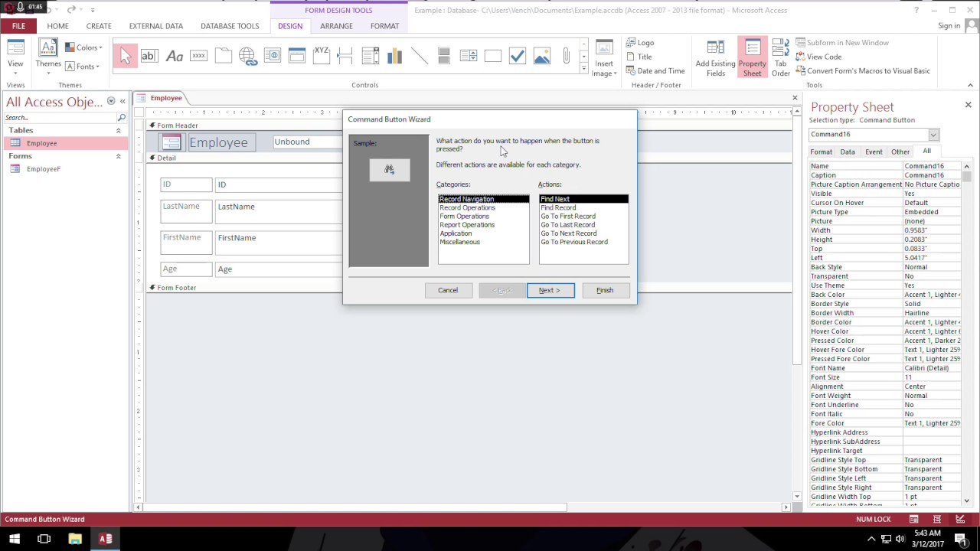Collapse the Tables group in navigation pane

tap(118, 131)
